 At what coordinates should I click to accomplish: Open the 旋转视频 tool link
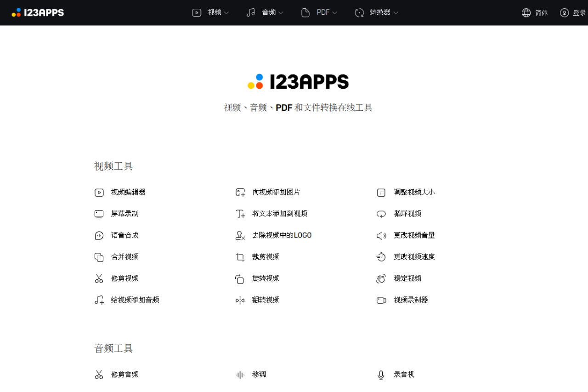click(x=266, y=278)
